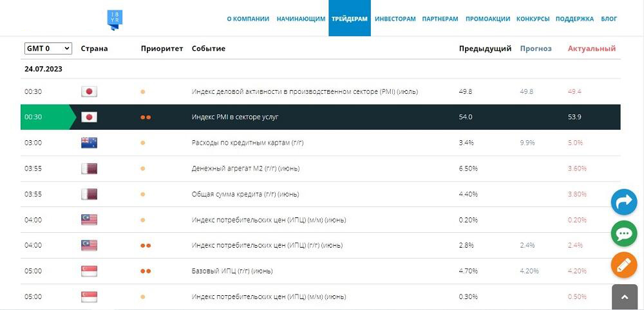Click the IBYR logo icon
This screenshot has height=310, width=644.
click(115, 20)
